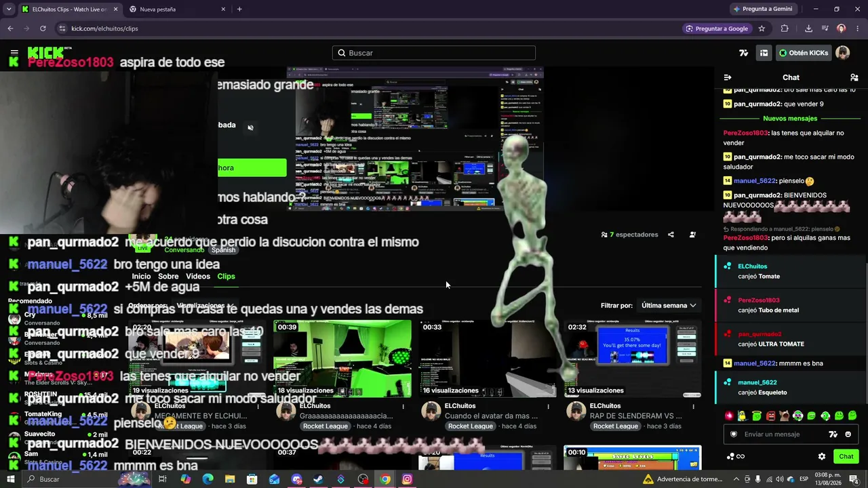Open Chrome downloads icon
The image size is (868, 488).
coord(808,28)
